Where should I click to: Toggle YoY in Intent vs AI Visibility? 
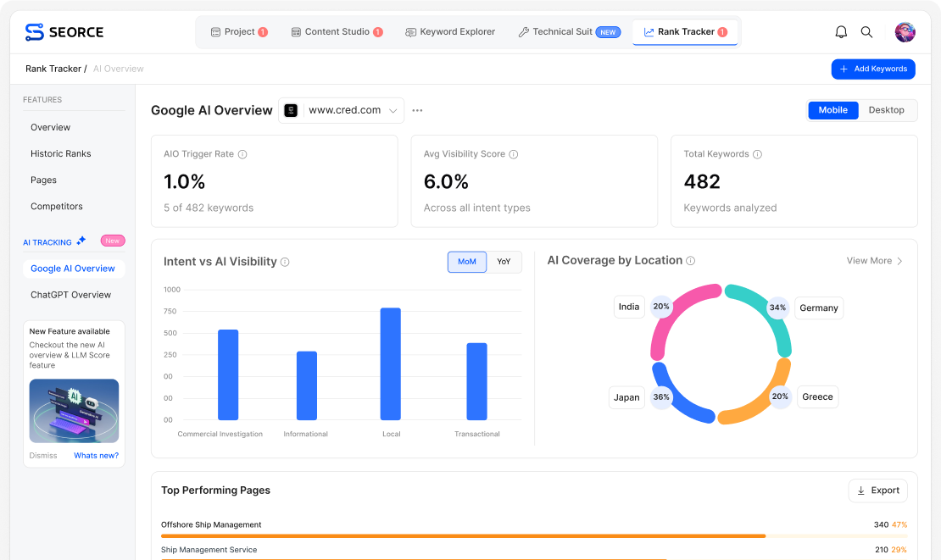[x=504, y=262]
